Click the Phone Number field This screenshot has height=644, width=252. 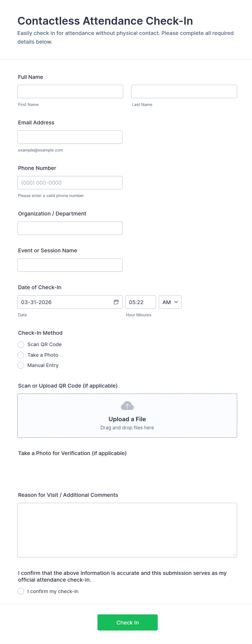(x=70, y=182)
